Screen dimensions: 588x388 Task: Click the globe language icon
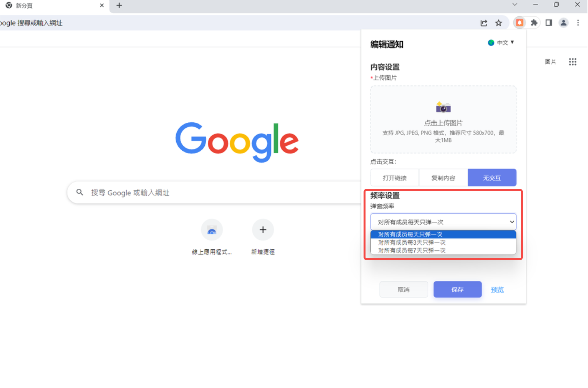point(491,43)
